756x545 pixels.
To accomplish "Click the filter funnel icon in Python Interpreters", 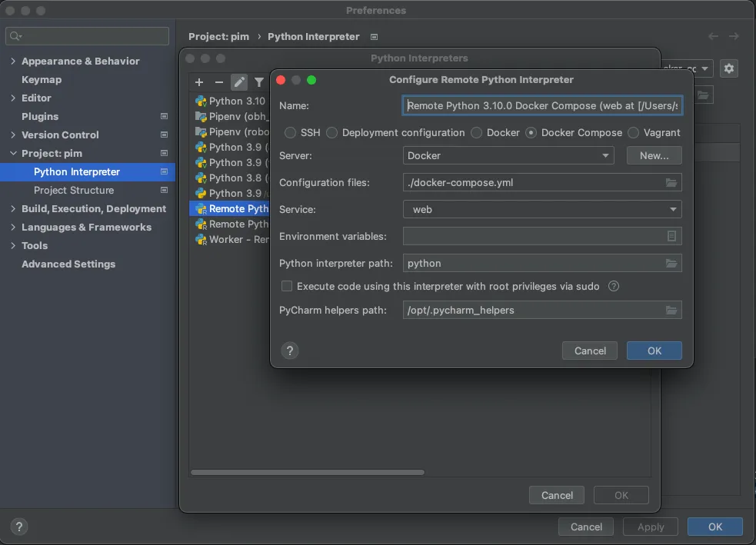I will 259,82.
